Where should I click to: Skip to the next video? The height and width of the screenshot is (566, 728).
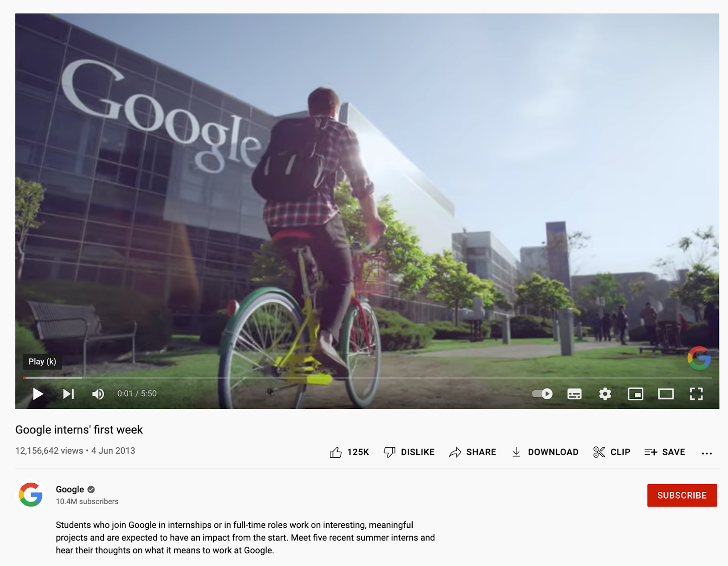click(69, 394)
